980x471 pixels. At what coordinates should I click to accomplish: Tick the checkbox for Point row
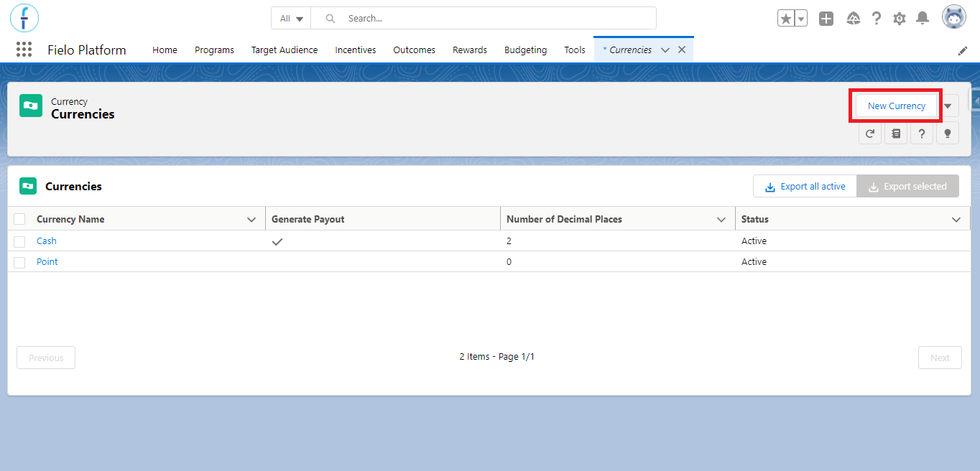point(19,262)
